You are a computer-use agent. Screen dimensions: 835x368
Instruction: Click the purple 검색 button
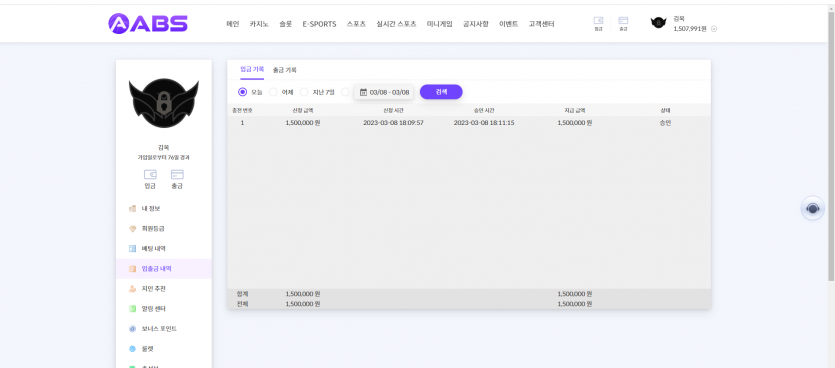pyautogui.click(x=441, y=92)
